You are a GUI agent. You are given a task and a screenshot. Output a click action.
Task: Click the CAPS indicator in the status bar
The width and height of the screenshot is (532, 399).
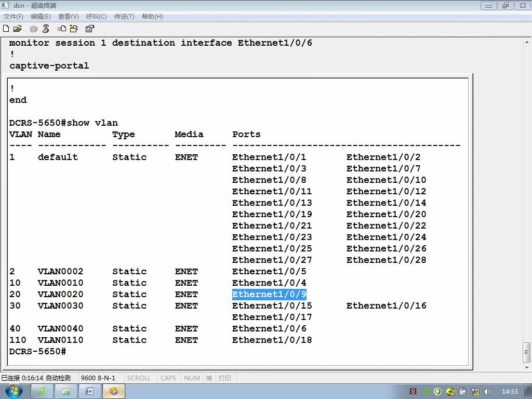(168, 378)
